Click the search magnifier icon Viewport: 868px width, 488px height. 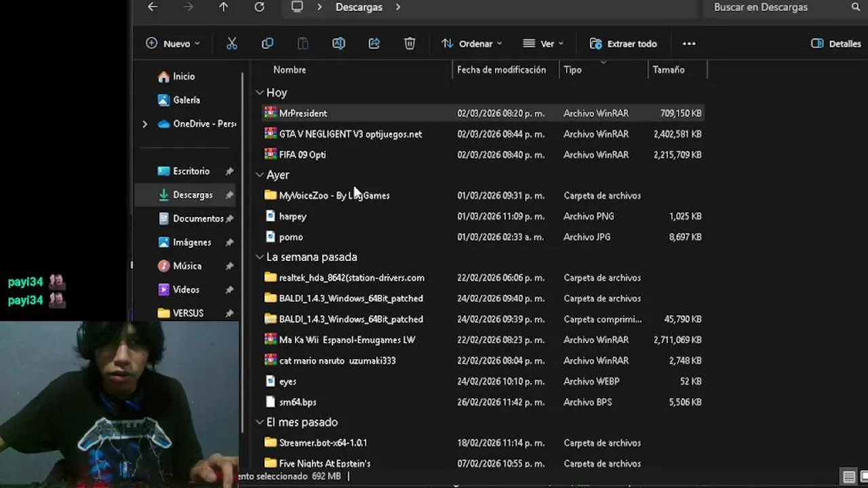coord(855,7)
